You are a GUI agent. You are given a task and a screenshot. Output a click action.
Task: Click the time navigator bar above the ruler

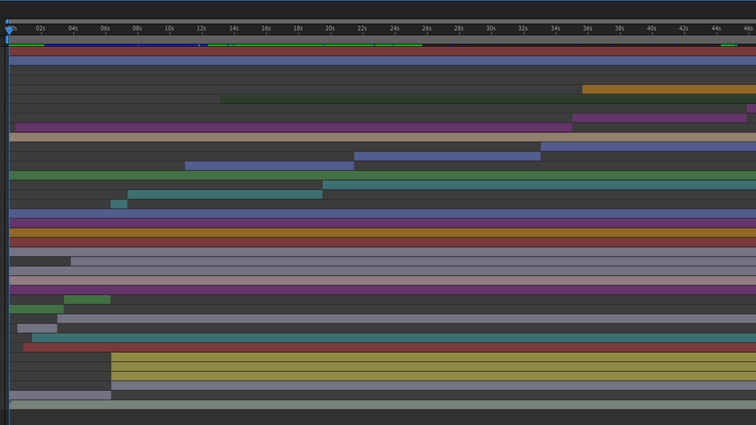382,21
